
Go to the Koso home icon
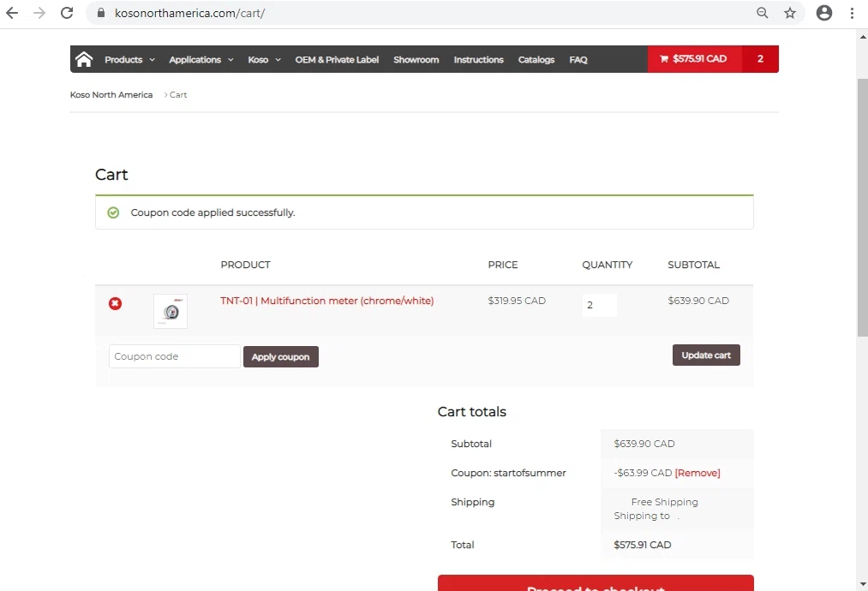[84, 58]
